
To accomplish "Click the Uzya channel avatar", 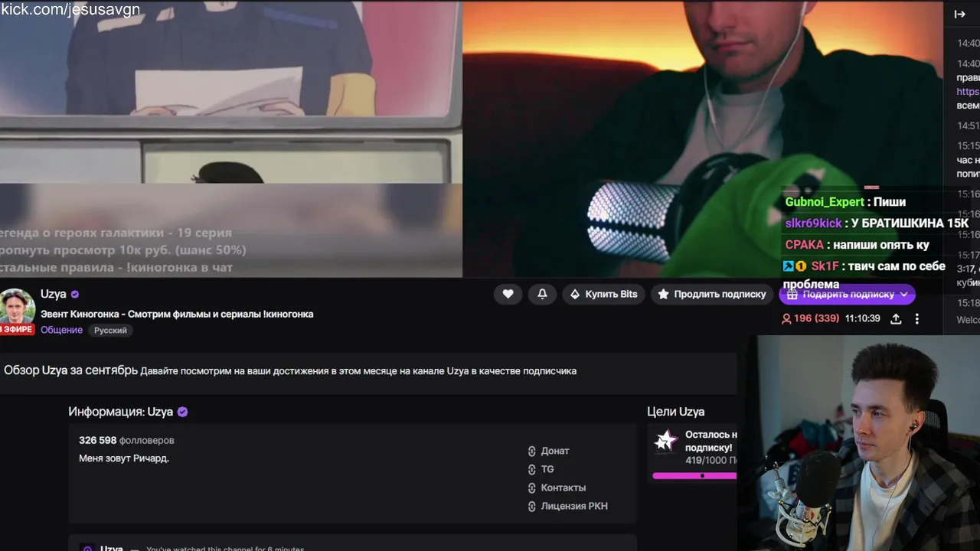I will 17,307.
